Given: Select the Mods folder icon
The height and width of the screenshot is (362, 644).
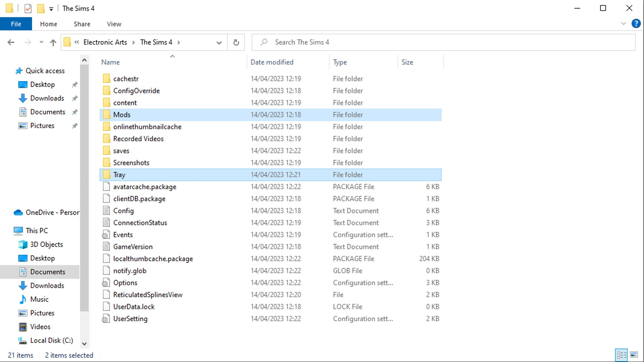Looking at the screenshot, I should (106, 115).
